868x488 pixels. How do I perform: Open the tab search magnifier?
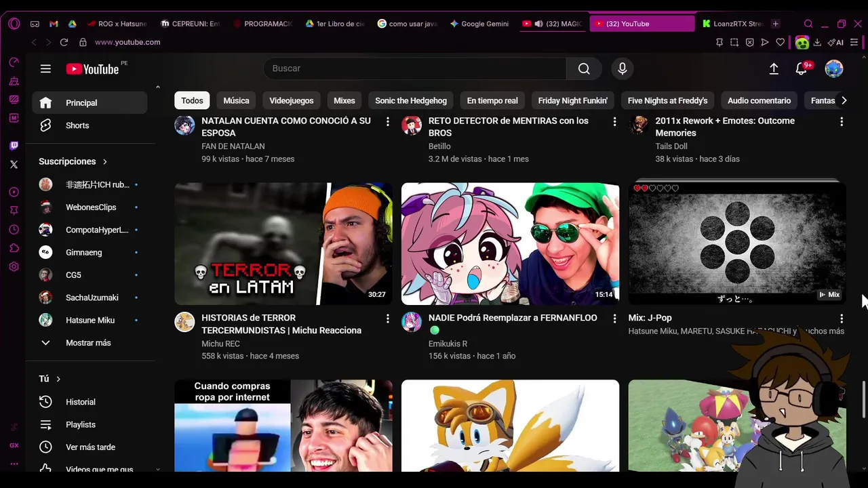pos(808,24)
